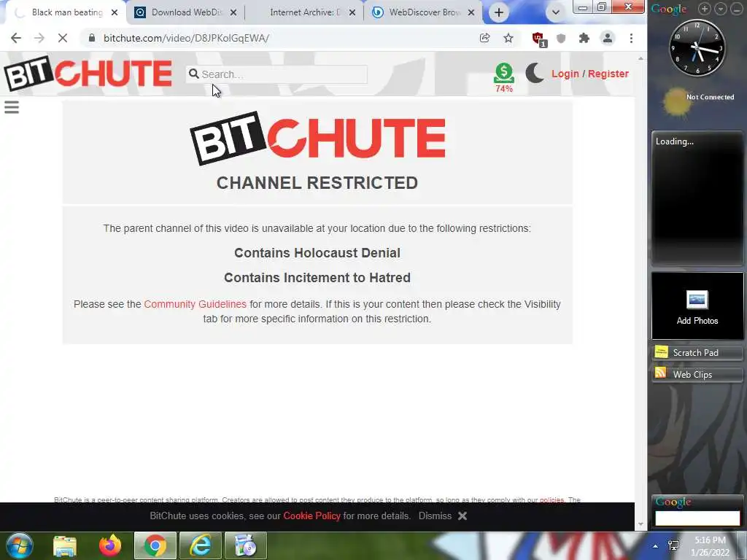Close the Download WebDiscover tab
This screenshot has height=560, width=747.
(233, 12)
